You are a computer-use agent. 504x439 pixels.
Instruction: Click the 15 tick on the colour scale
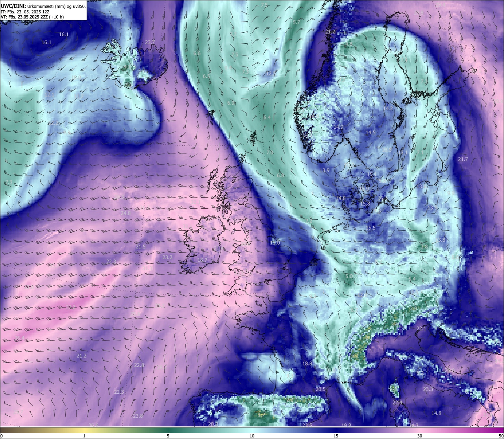coord(336,436)
